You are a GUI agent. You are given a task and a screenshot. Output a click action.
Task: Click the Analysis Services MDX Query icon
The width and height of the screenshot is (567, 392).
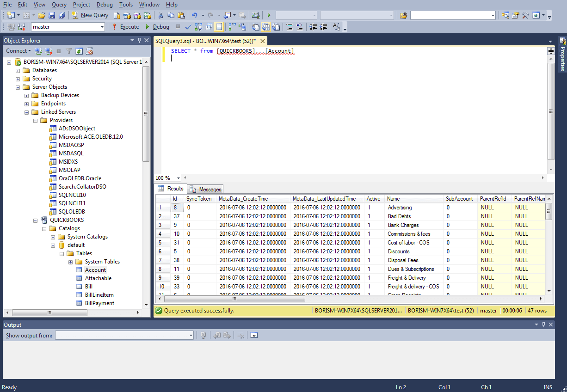tap(126, 15)
